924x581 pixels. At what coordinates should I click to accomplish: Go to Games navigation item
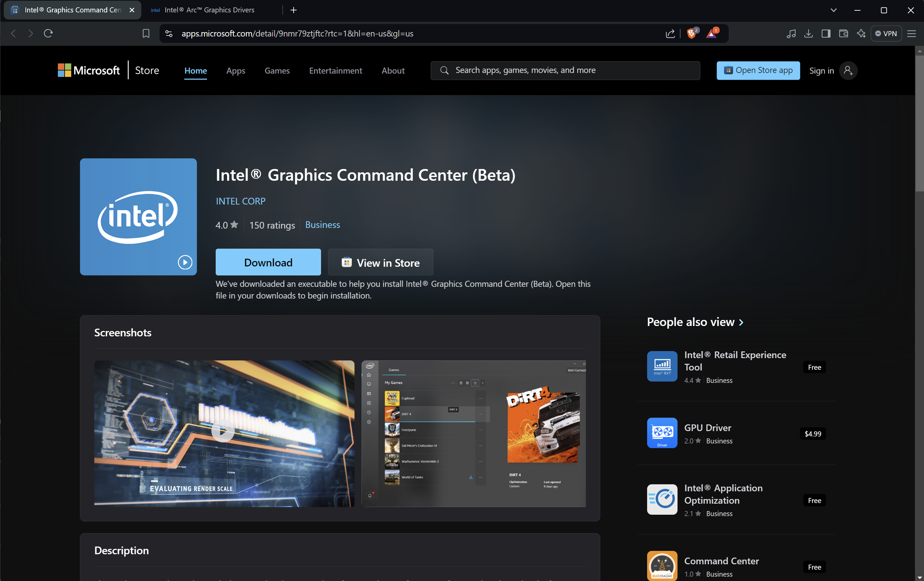click(277, 71)
